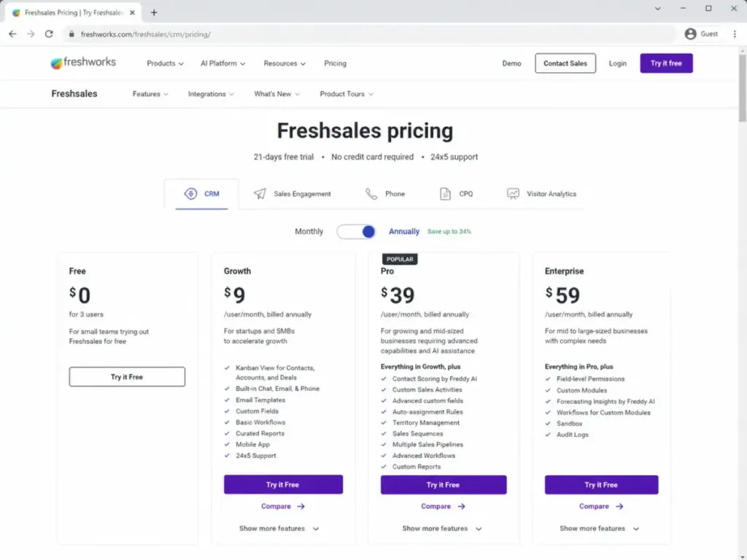Switch to the Visitor Analytics tab
The image size is (747, 560).
(541, 194)
